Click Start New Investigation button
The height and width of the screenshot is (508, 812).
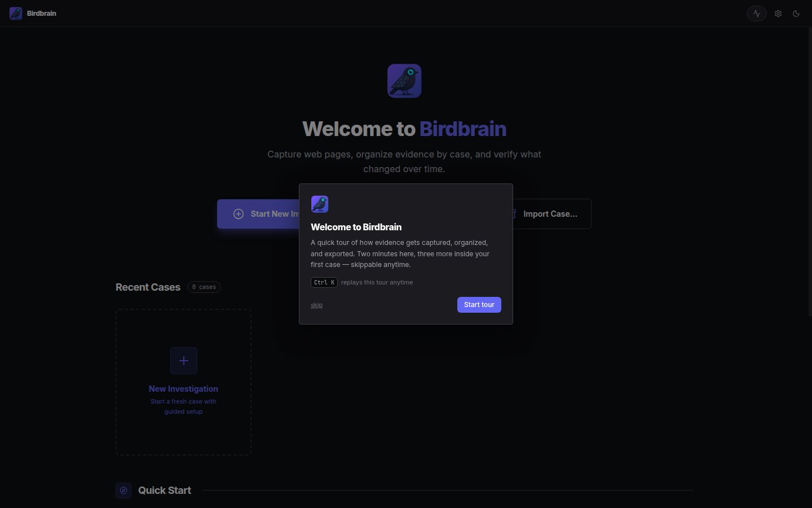[258, 214]
